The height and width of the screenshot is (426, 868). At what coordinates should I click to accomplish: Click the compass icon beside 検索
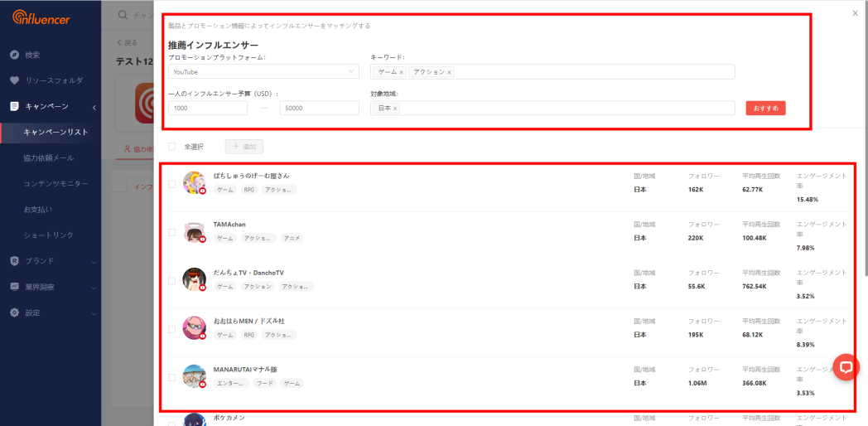(x=15, y=55)
